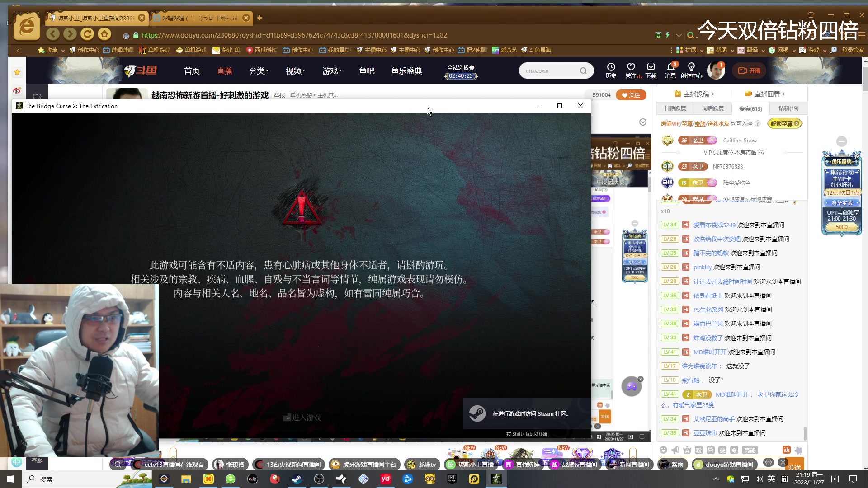
Task: Switch to the 周活跃度 tab
Action: [x=712, y=108]
